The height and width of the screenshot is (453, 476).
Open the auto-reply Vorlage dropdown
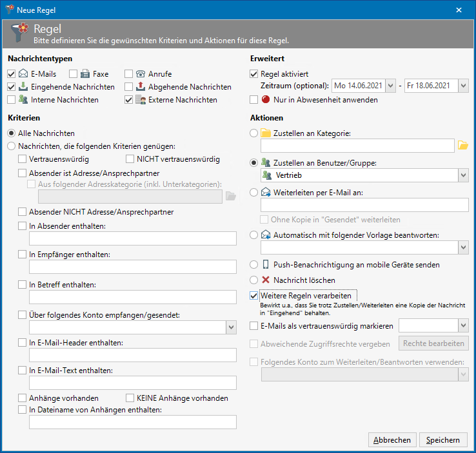(x=463, y=247)
